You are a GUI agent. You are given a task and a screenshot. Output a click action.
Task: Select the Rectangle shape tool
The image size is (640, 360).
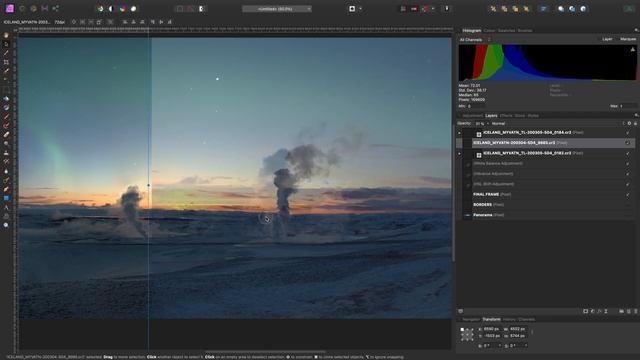click(6, 198)
